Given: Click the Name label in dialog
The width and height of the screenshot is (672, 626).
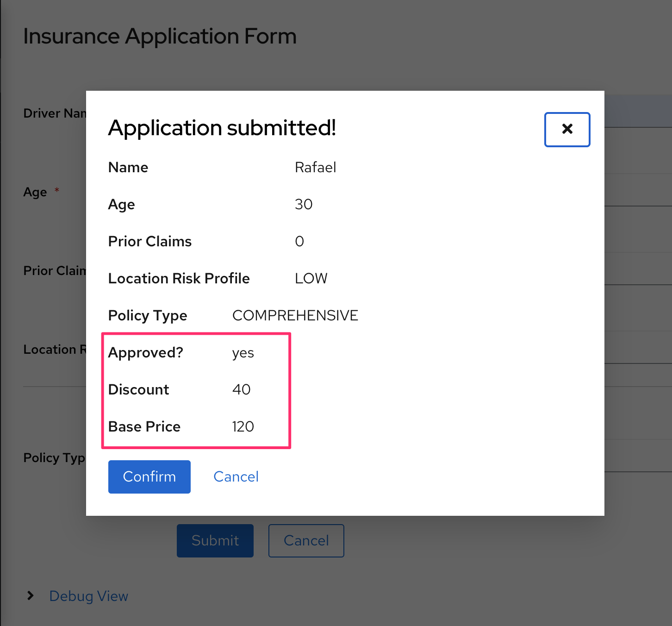Looking at the screenshot, I should pyautogui.click(x=128, y=167).
